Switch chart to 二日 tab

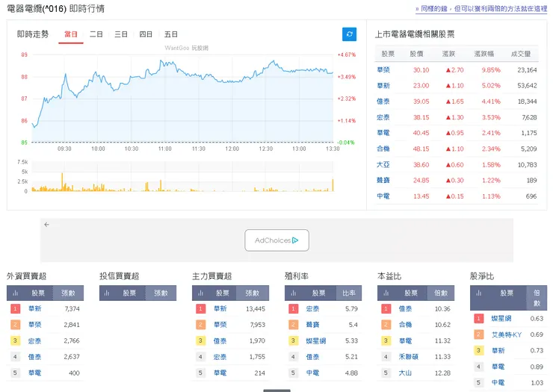pyautogui.click(x=96, y=34)
